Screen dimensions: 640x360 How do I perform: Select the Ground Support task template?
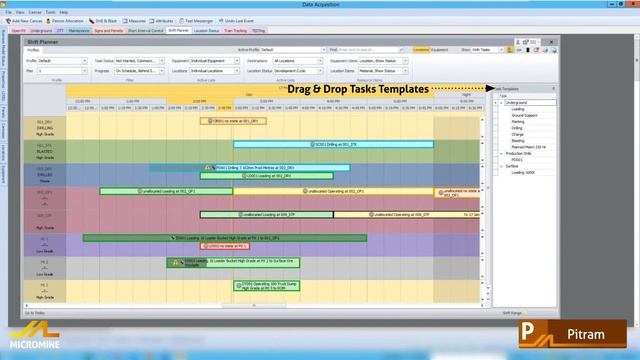(524, 116)
